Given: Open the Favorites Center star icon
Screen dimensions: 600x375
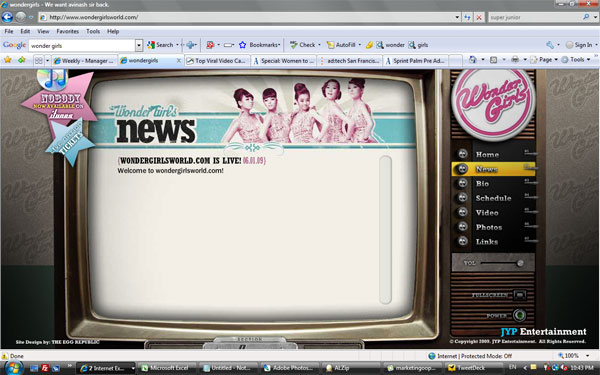Looking at the screenshot, I should (7, 60).
